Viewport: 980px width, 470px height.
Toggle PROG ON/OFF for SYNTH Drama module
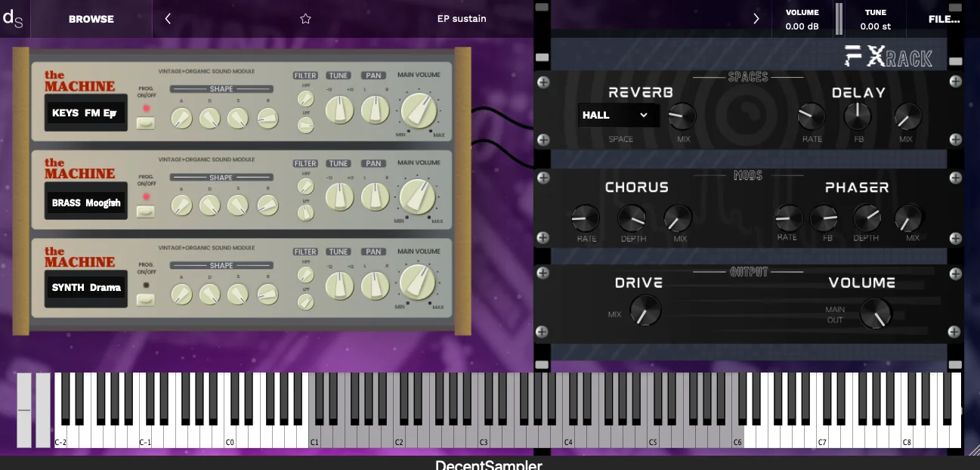[x=146, y=300]
